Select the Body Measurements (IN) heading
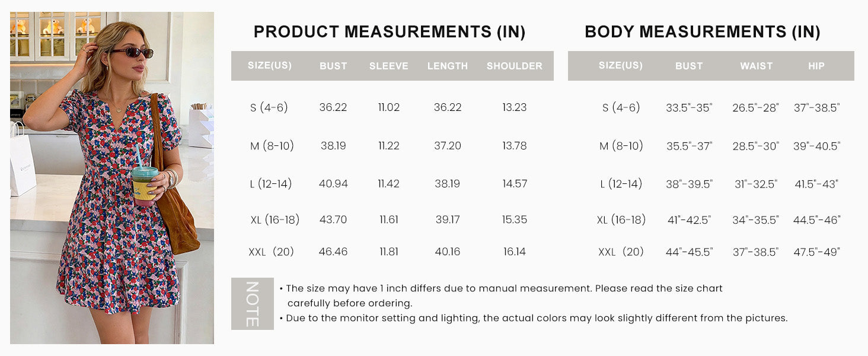The width and height of the screenshot is (868, 356). point(703,32)
